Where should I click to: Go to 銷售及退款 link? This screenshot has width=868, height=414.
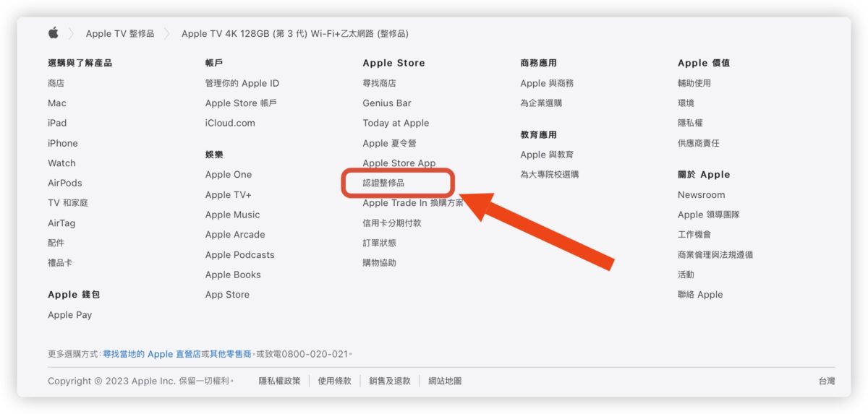click(x=390, y=381)
